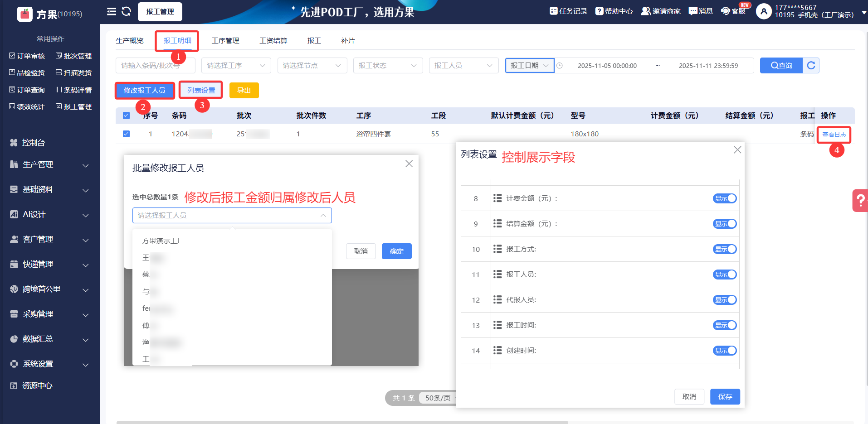The image size is (868, 424).
Task: Switch to the 工资结算 tab
Action: click(x=273, y=41)
